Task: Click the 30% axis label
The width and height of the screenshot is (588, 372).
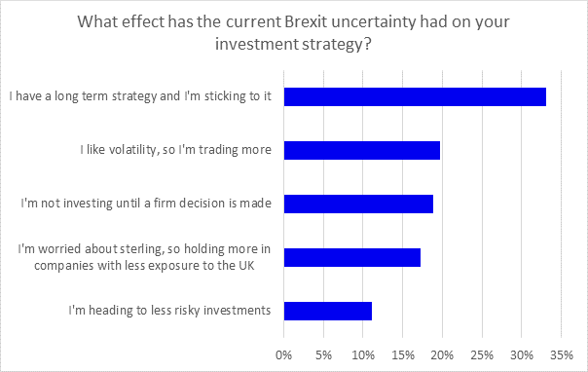Action: coord(522,354)
